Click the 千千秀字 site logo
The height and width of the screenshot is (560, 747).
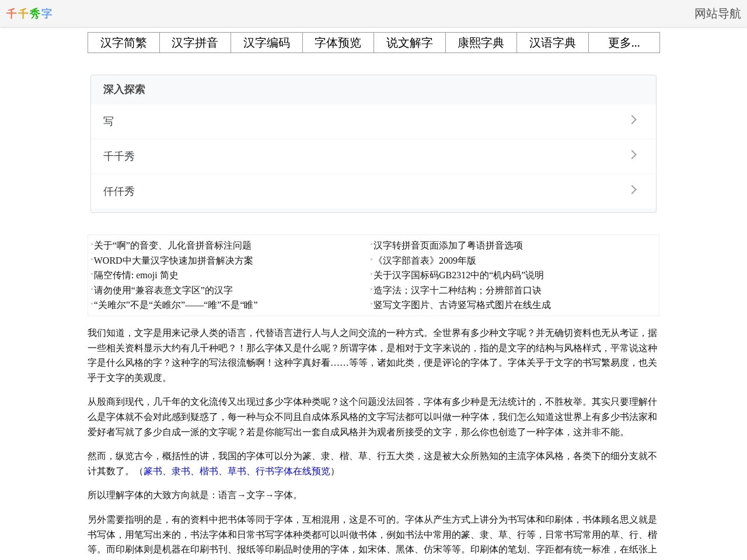(x=29, y=14)
